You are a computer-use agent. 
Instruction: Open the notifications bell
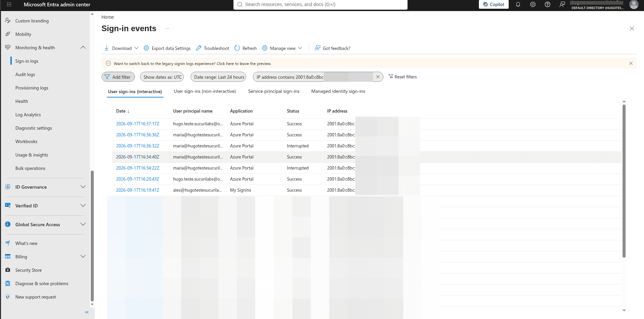518,4
